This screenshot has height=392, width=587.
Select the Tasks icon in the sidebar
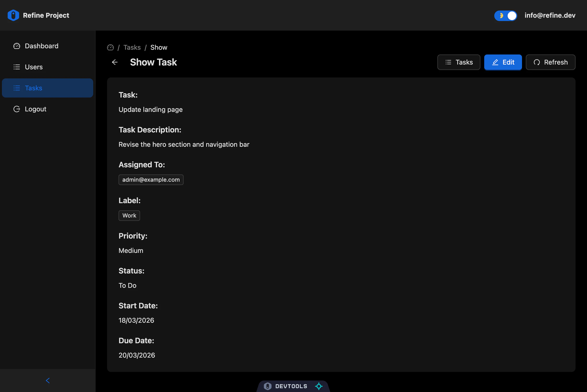16,88
